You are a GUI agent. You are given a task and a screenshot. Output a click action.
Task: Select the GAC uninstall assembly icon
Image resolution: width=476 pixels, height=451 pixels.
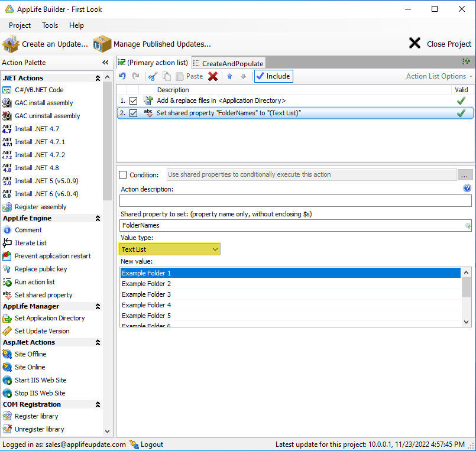7,116
